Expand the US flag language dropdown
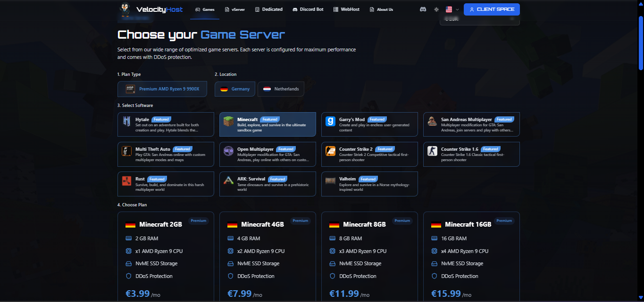 (x=452, y=9)
